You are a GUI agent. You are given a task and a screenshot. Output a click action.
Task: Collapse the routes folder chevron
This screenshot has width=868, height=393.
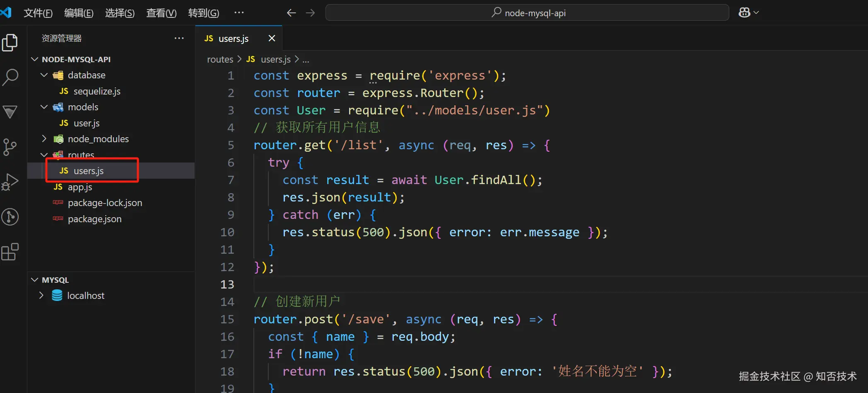click(x=44, y=155)
